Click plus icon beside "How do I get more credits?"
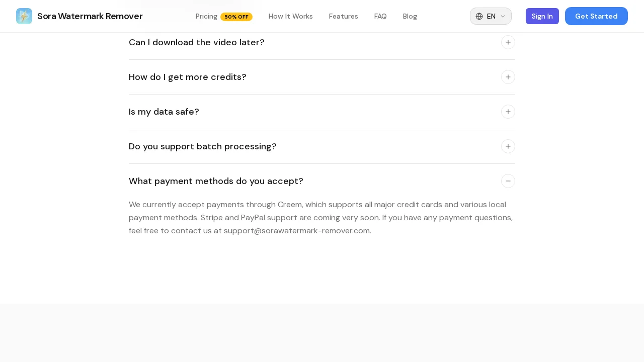 point(508,77)
